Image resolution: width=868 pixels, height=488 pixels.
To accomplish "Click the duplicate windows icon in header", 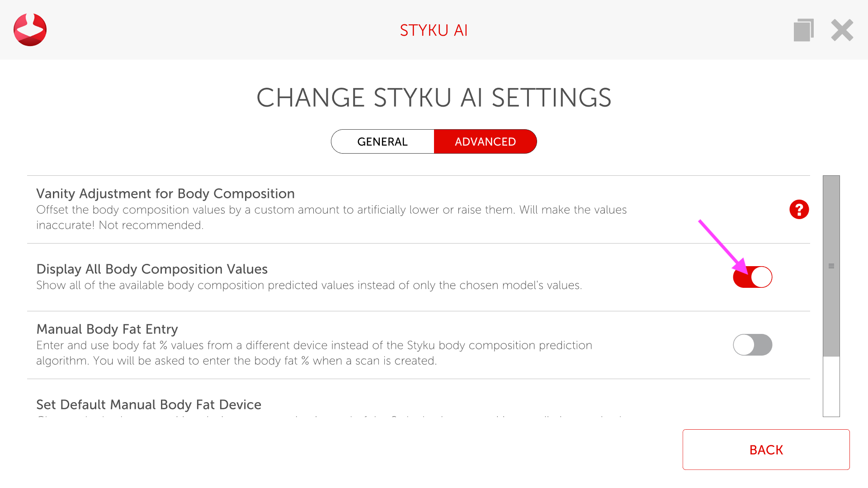I will click(803, 30).
